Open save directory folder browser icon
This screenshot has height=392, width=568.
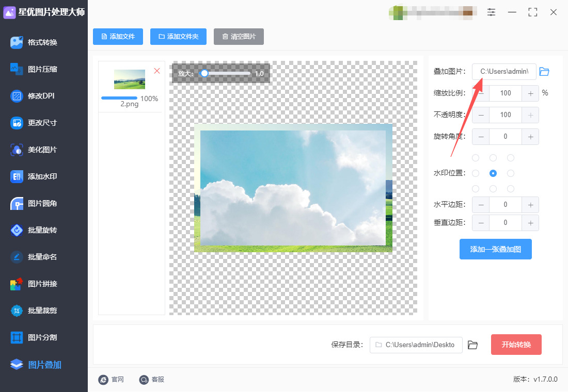click(x=472, y=345)
